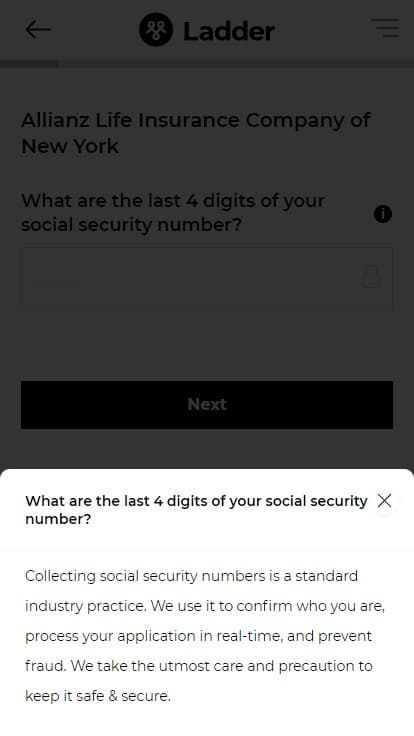Tap the SSN question label on the form
The image size is (414, 736).
[173, 213]
